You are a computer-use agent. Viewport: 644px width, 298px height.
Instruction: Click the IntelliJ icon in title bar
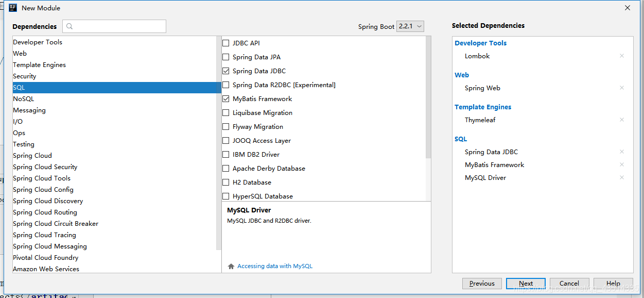pyautogui.click(x=12, y=8)
